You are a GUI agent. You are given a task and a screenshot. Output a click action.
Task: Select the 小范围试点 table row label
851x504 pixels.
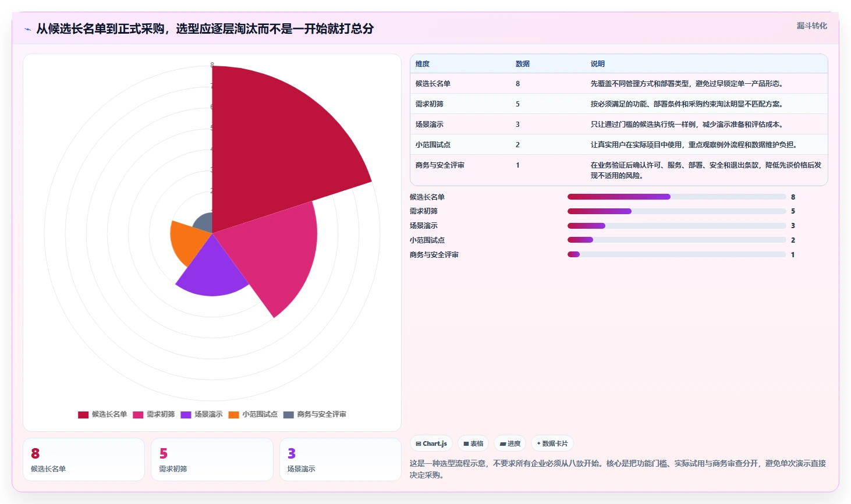[x=433, y=145]
